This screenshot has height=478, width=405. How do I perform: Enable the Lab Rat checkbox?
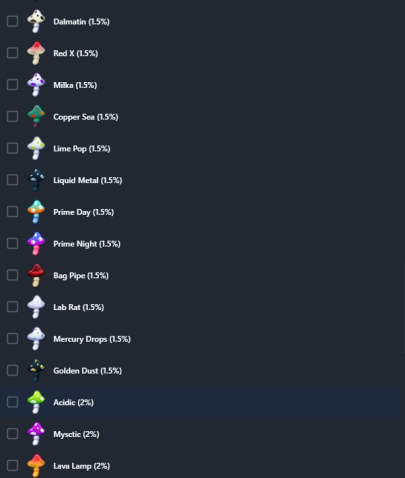click(12, 307)
